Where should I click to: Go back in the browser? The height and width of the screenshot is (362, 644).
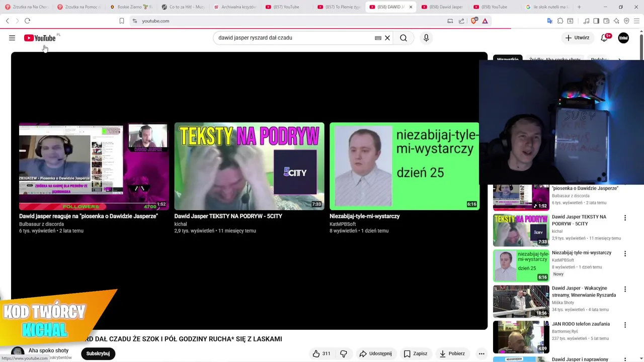coord(8,21)
